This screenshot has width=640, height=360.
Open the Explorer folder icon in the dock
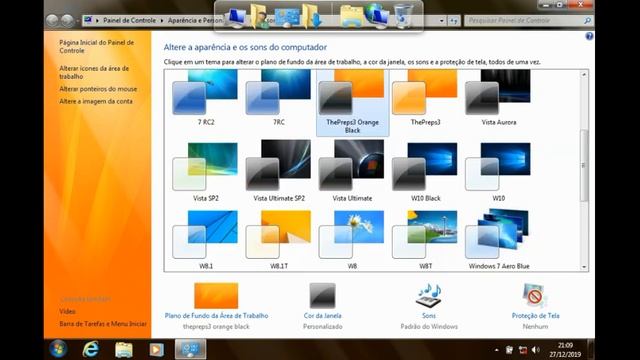[x=351, y=17]
